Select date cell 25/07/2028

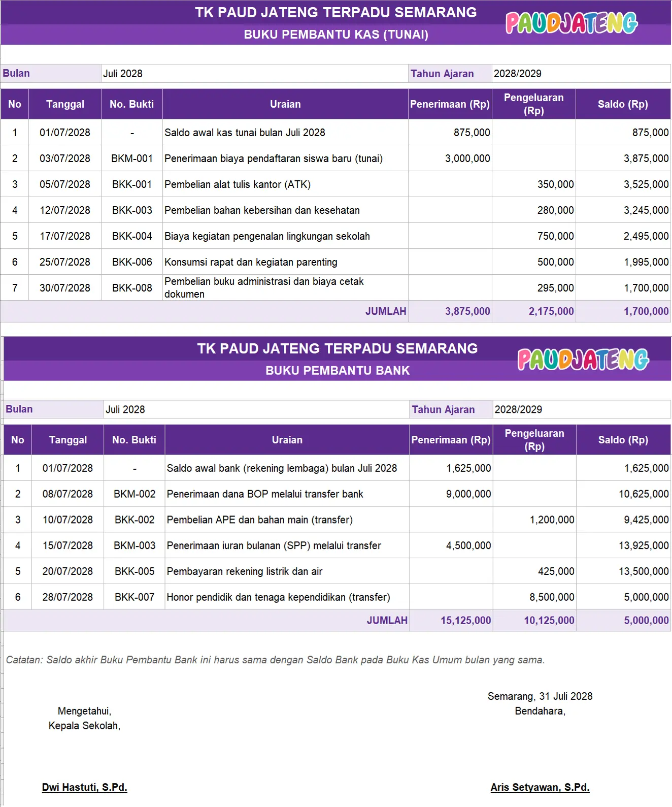click(x=65, y=262)
